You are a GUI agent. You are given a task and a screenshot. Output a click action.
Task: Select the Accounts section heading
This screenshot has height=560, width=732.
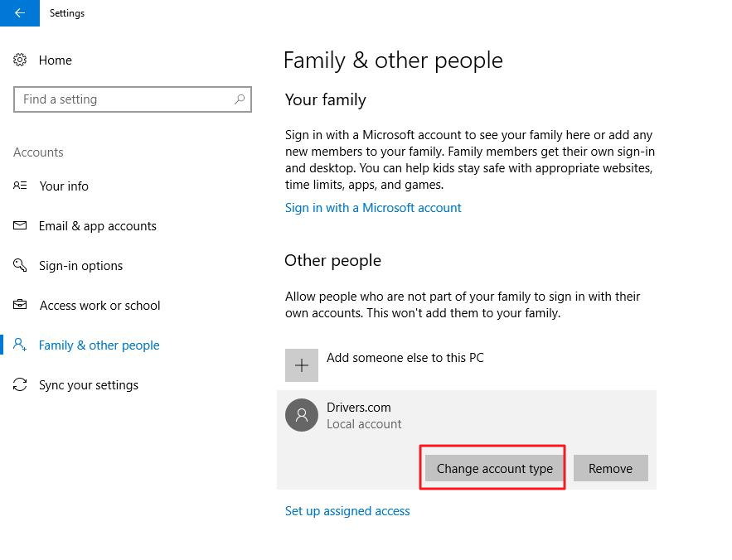(x=38, y=152)
